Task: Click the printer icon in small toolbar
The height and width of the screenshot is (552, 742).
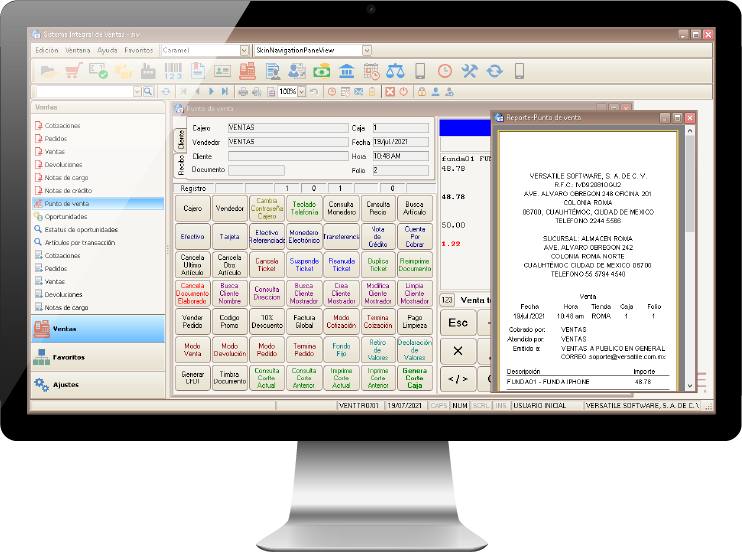Action: pyautogui.click(x=243, y=92)
